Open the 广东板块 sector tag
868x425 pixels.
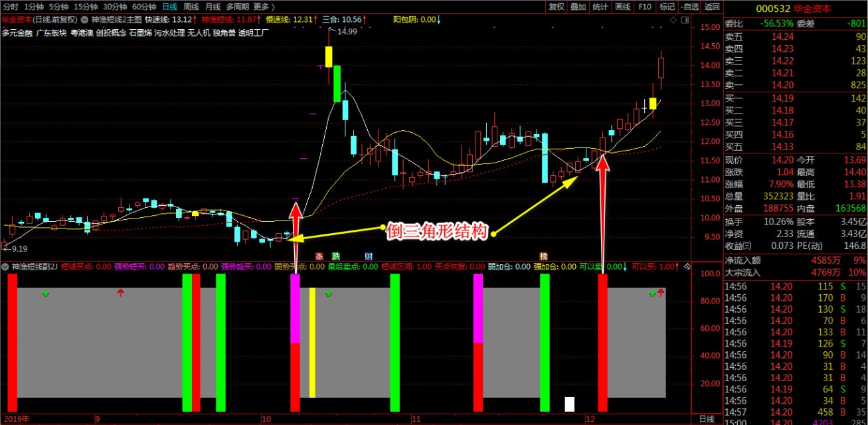coord(51,32)
